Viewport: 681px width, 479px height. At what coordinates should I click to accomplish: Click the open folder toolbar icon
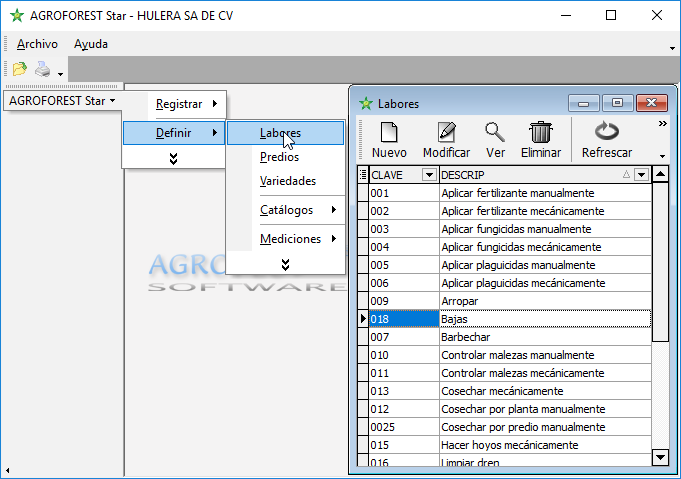pyautogui.click(x=20, y=69)
